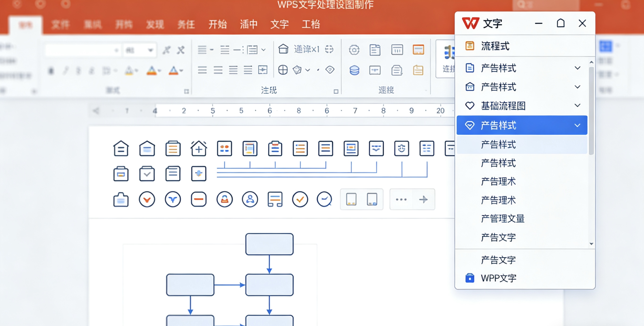Expand the 基础流程图 section
The width and height of the screenshot is (644, 326).
[578, 106]
